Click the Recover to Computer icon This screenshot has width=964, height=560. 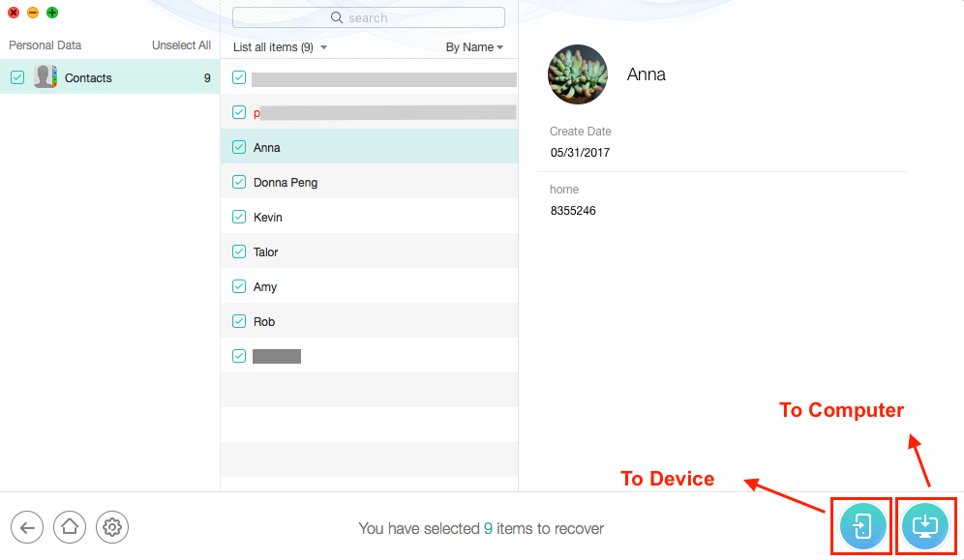[924, 525]
